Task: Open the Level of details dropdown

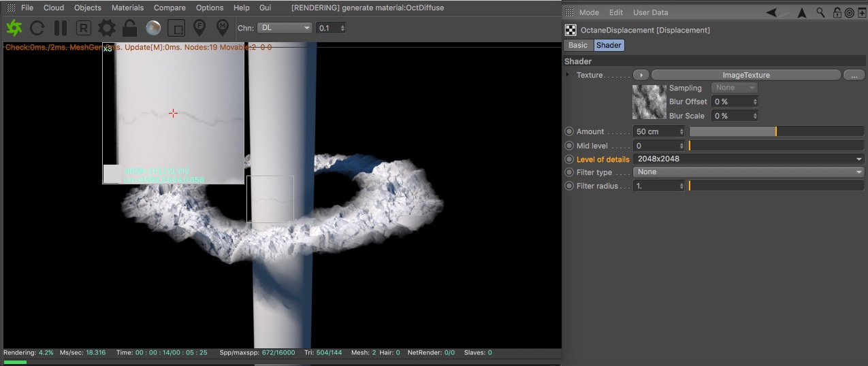Action: (x=748, y=159)
